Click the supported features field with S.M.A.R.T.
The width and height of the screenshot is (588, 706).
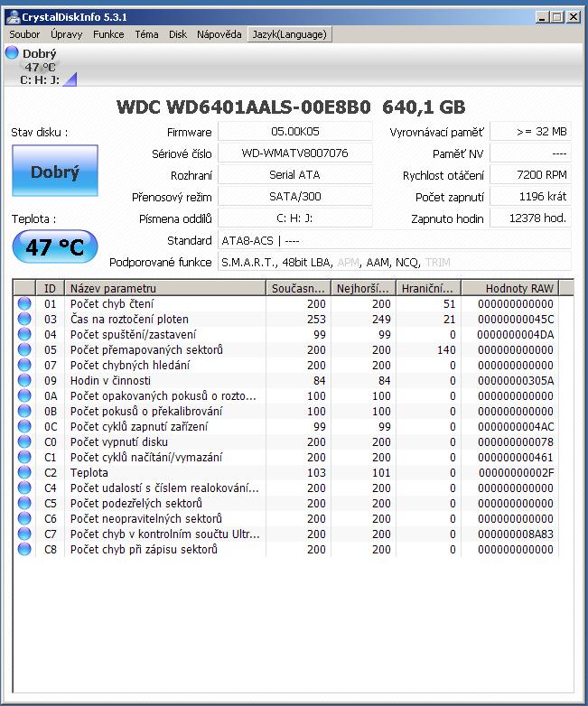[x=395, y=262]
